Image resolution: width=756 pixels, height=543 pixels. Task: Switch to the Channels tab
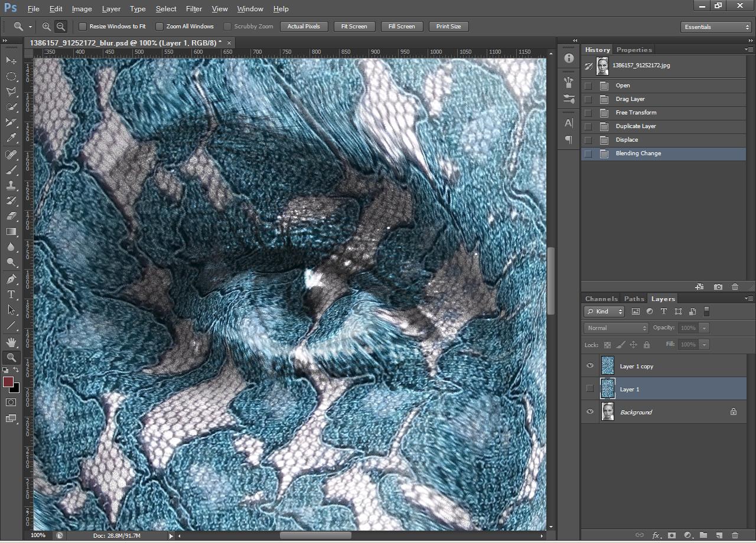tap(601, 299)
